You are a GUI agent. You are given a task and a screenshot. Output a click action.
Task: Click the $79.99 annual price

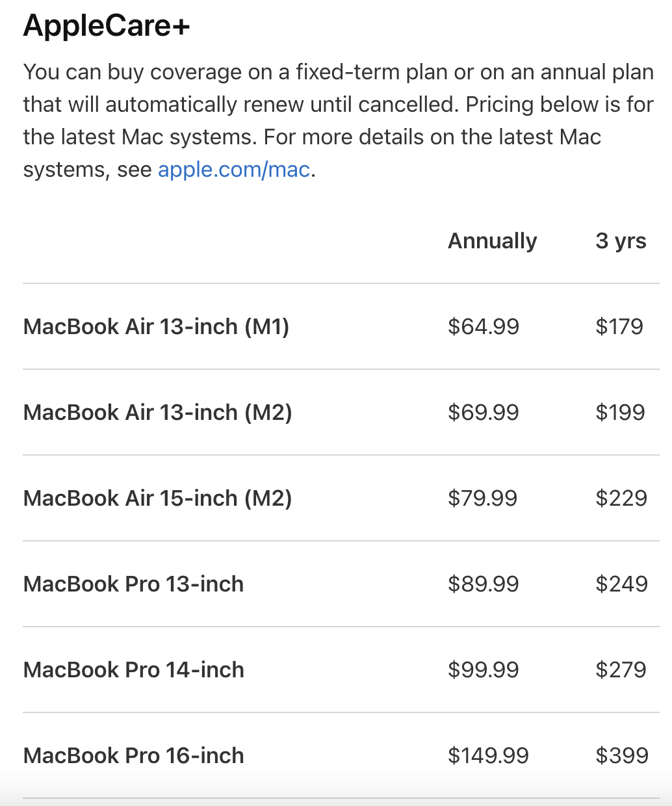(483, 498)
